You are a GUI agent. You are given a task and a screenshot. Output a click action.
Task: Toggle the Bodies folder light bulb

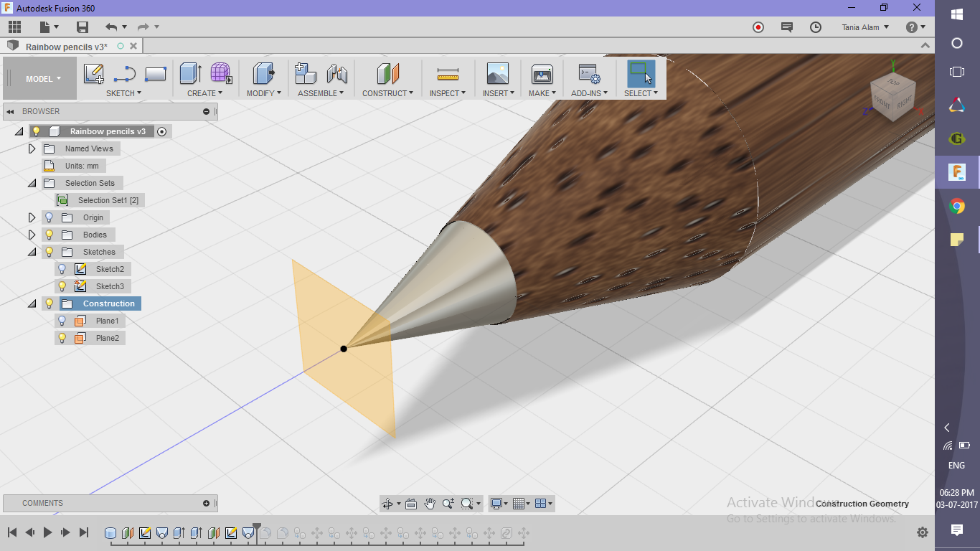[49, 235]
